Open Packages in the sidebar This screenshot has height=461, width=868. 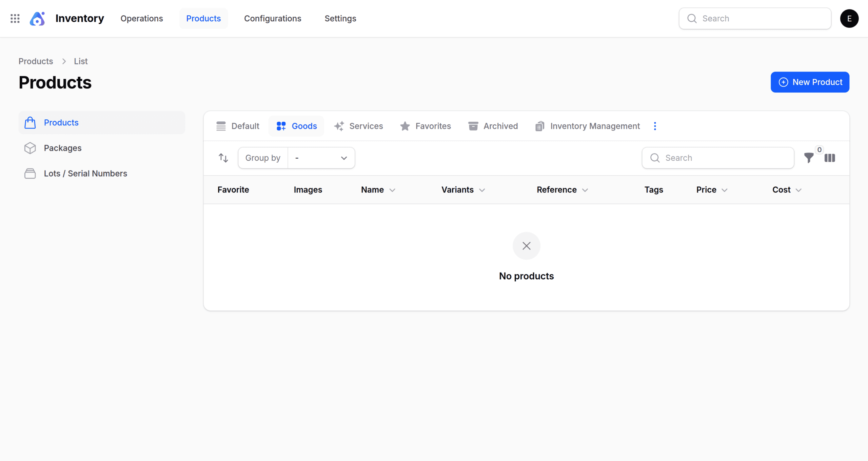[x=63, y=148]
